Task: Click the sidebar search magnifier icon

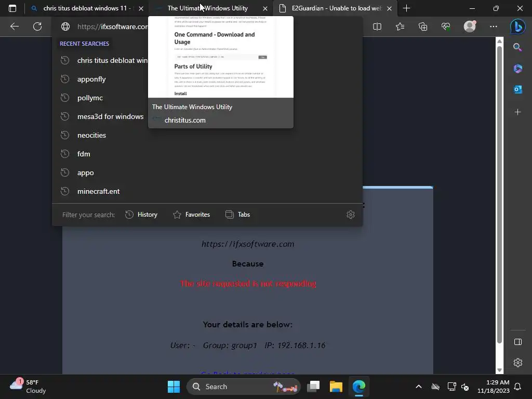Action: click(x=517, y=47)
